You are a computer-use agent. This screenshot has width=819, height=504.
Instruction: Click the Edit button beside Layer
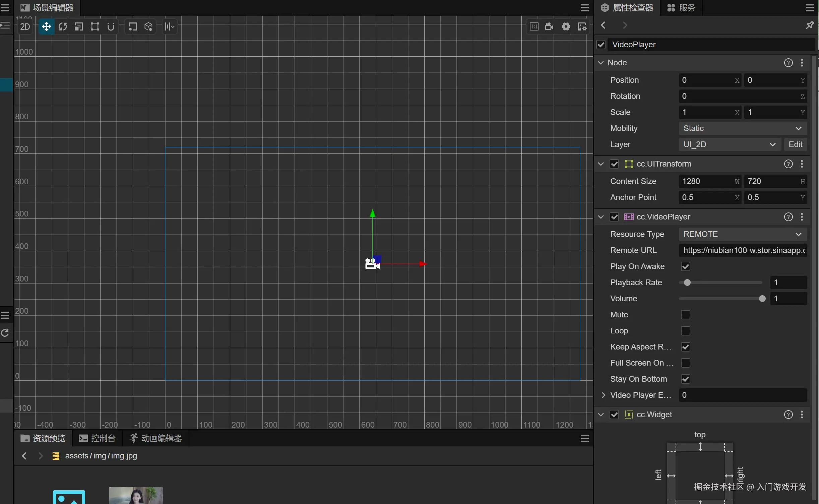point(795,144)
